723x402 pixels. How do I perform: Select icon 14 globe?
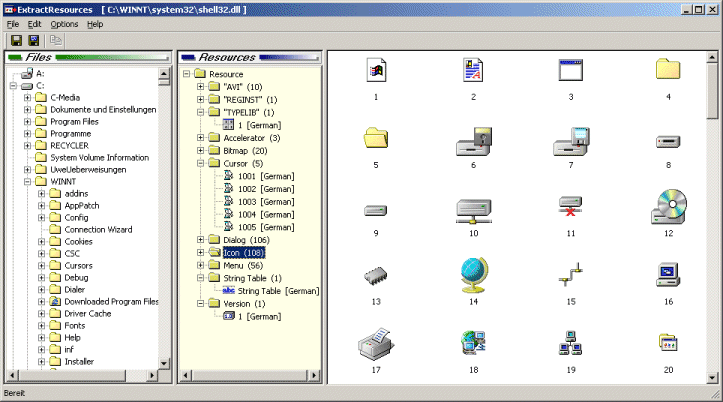tap(474, 275)
